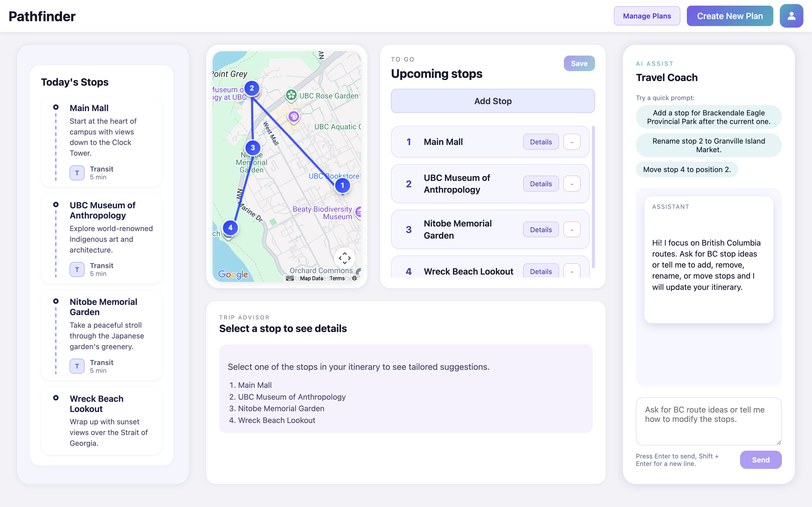Click the Add Stop button
Screen dimensions: 812x507
pos(492,101)
